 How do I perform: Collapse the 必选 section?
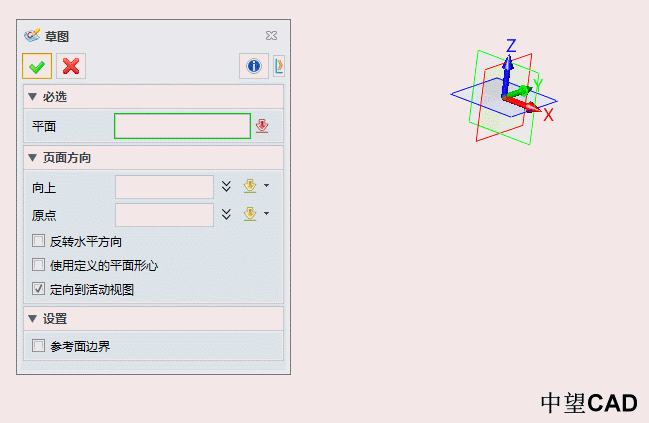point(32,97)
